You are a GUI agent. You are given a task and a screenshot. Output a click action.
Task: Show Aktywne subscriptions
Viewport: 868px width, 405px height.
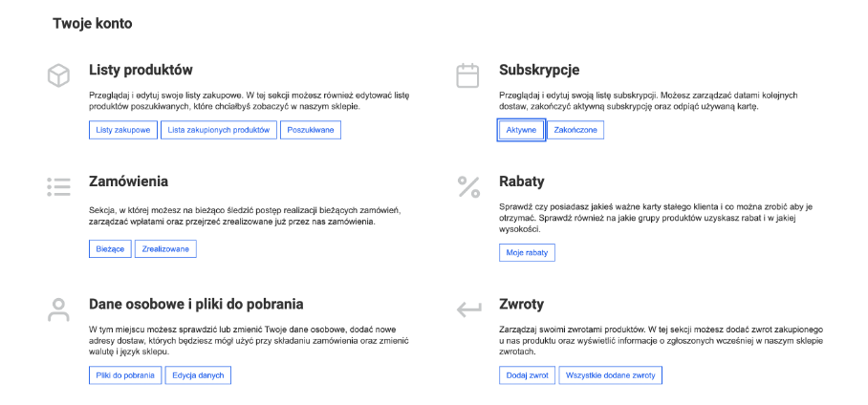click(x=521, y=130)
